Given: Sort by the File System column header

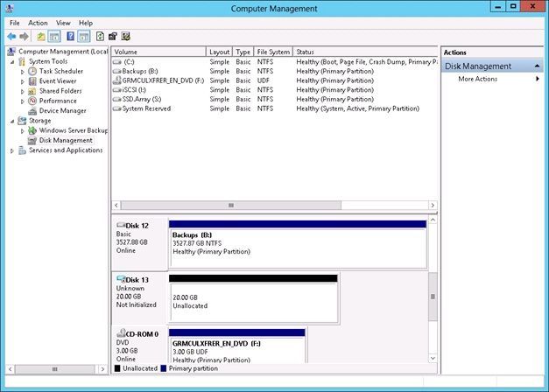Looking at the screenshot, I should 273,52.
